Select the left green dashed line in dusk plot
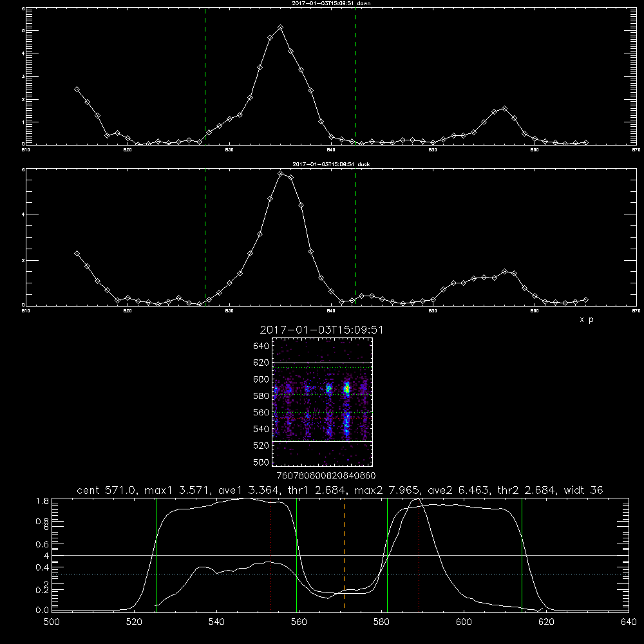This screenshot has width=644, height=644. (205, 237)
